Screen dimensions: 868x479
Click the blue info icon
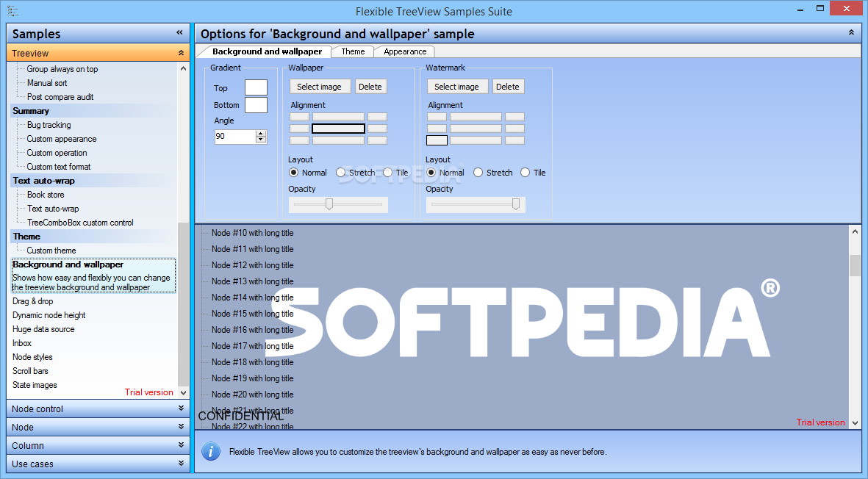(x=211, y=451)
